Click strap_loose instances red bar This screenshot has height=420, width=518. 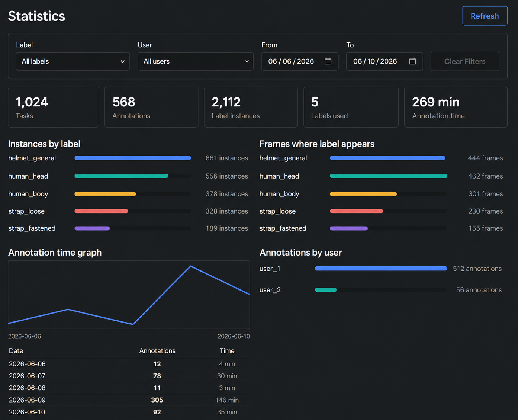tap(101, 211)
